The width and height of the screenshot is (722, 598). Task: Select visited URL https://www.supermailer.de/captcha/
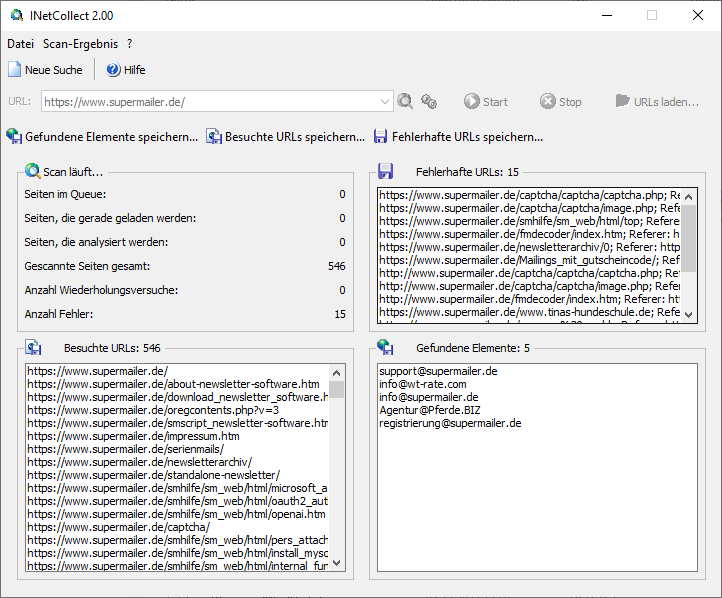tap(118, 527)
